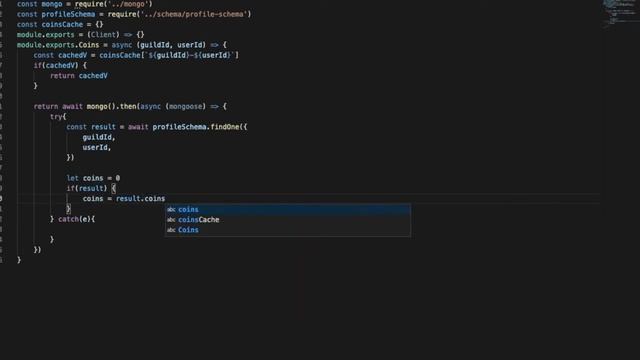
Task: Click "module.exports.Coins" assignment
Action: click(x=58, y=45)
